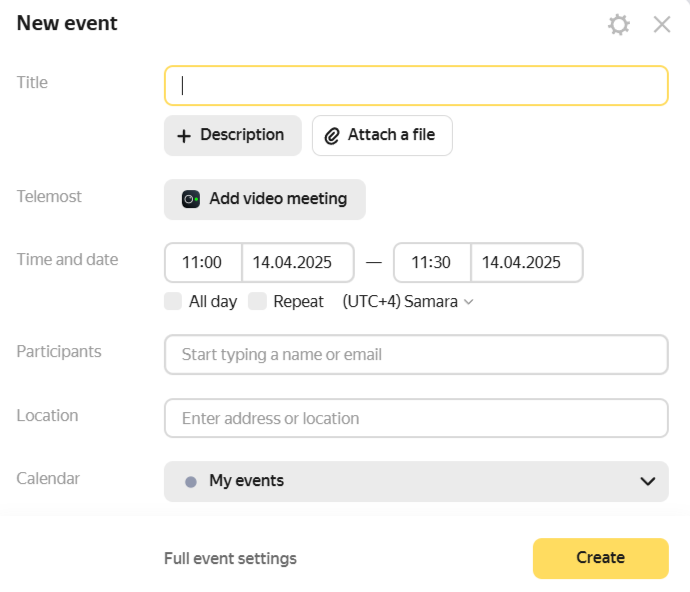The width and height of the screenshot is (690, 592).
Task: Enable the All day checkbox
Action: (x=174, y=301)
